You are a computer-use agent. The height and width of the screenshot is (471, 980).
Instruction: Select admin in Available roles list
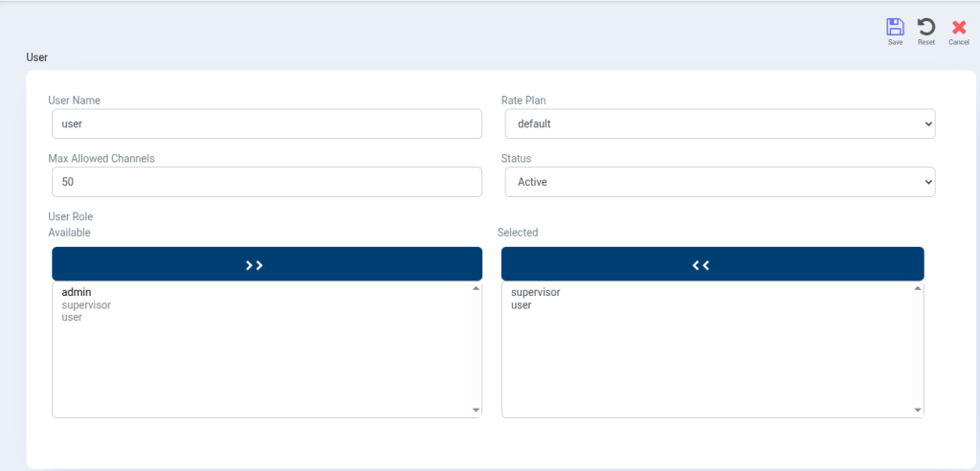(76, 292)
